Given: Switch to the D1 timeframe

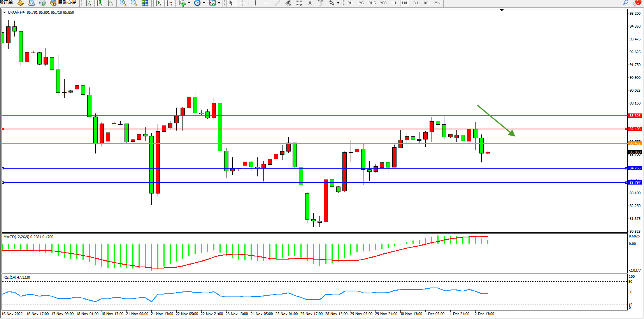Looking at the screenshot, I should [416, 3].
